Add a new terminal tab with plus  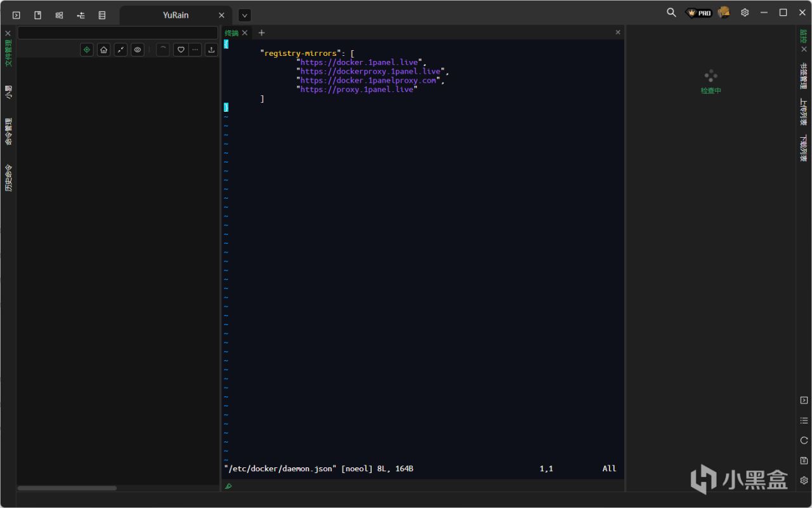click(261, 32)
